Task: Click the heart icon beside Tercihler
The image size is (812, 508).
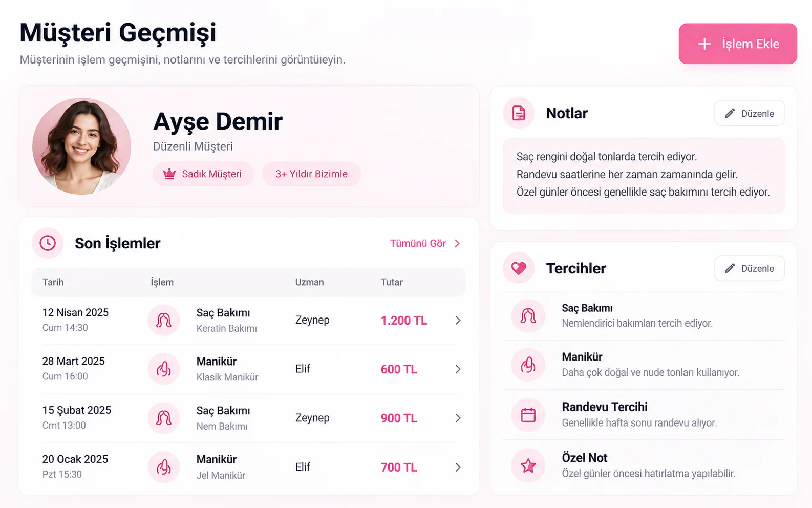Action: click(519, 268)
